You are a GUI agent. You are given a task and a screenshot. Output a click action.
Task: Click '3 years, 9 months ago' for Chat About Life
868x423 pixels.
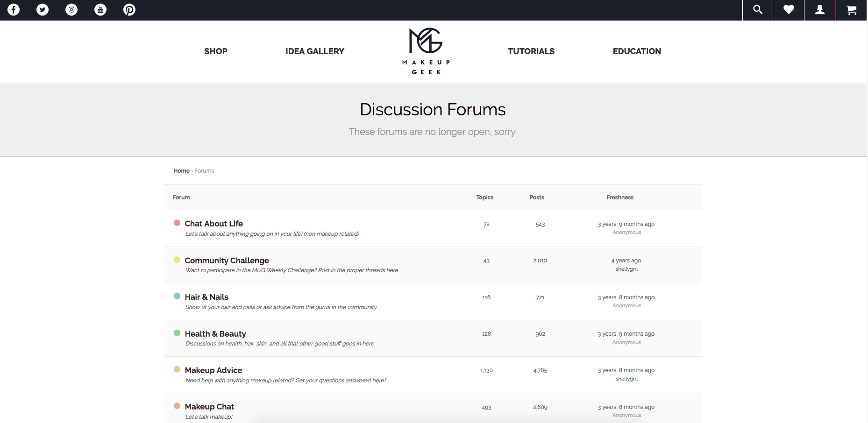click(x=626, y=224)
